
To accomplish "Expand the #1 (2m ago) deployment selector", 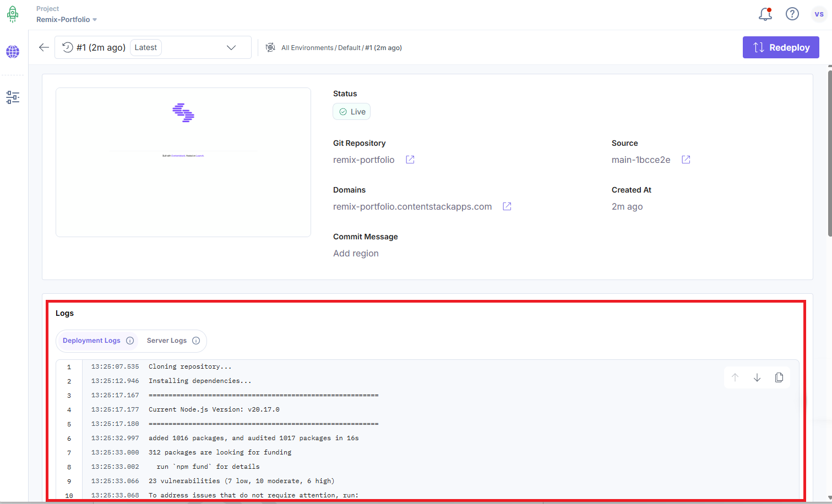I will pos(153,47).
